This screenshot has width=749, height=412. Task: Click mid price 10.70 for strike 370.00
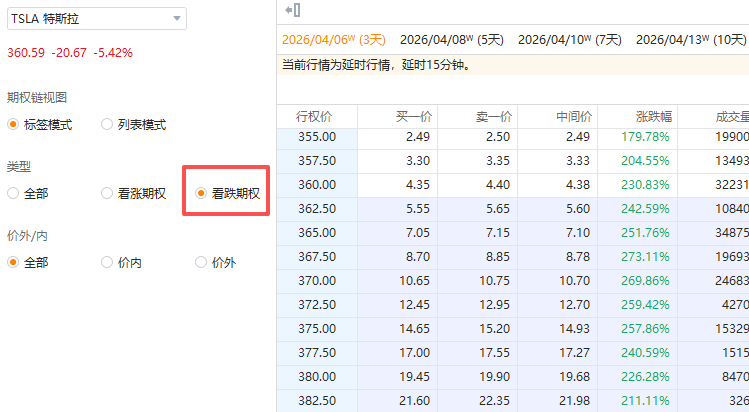point(575,281)
